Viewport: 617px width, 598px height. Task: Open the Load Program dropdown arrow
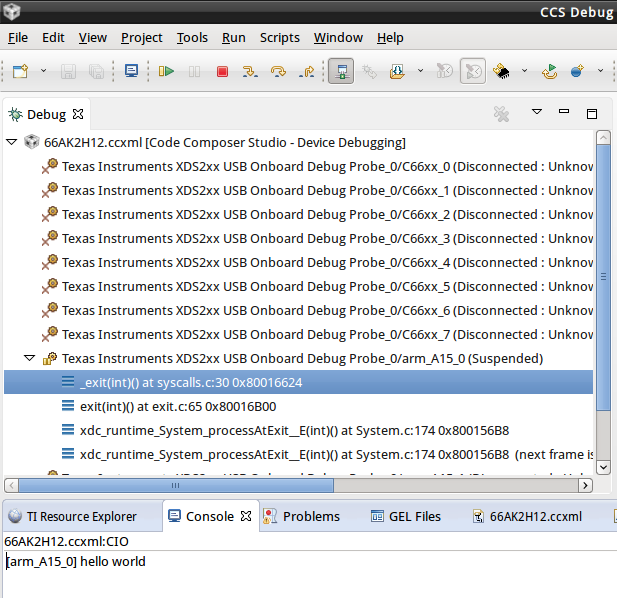(x=420, y=71)
